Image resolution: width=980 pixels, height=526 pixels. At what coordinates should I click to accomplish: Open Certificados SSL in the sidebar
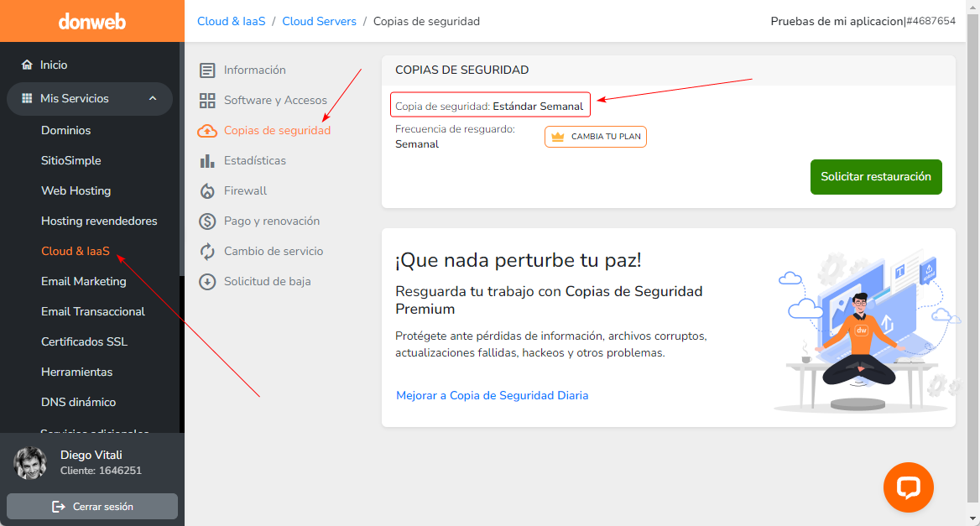coord(84,341)
